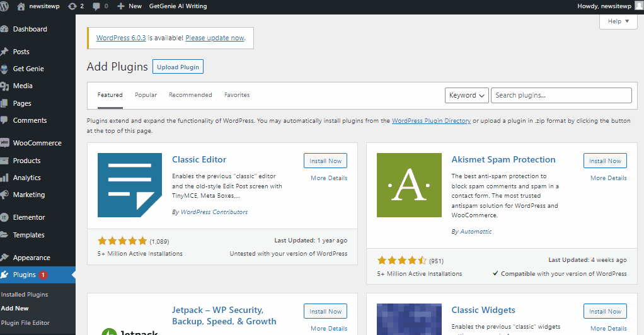Click the Automattic author link
644x335 pixels.
coord(476,232)
